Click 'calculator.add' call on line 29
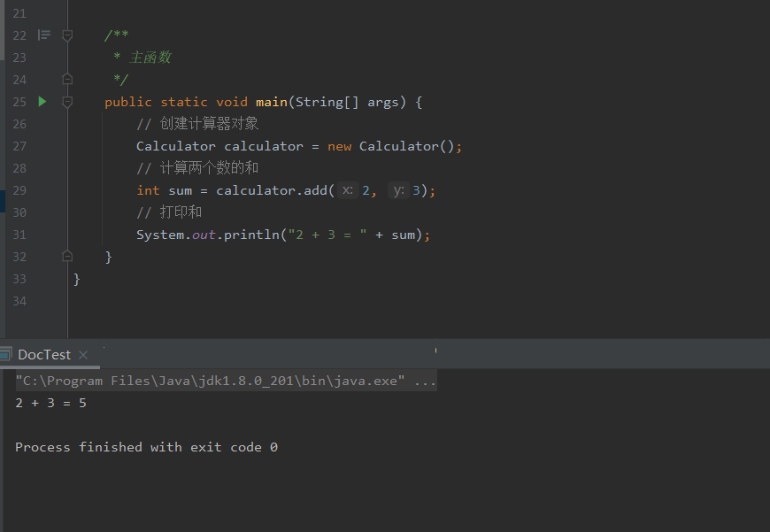This screenshot has width=770, height=532. point(272,190)
